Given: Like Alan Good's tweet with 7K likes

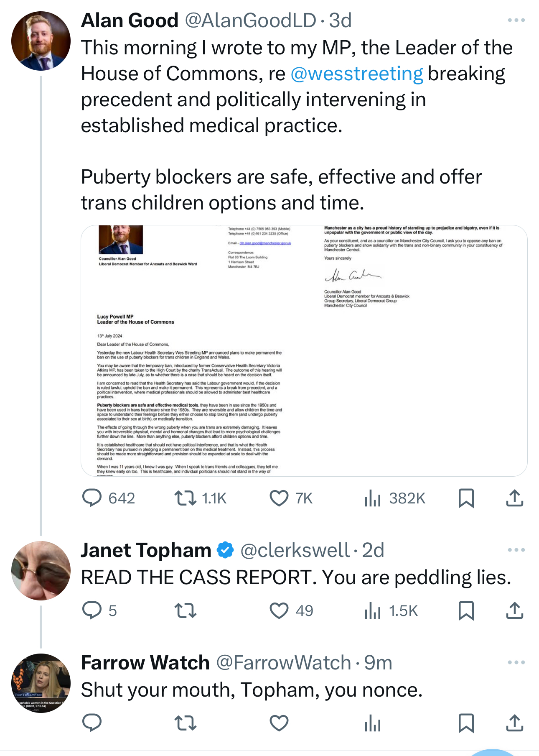Looking at the screenshot, I should [x=279, y=498].
